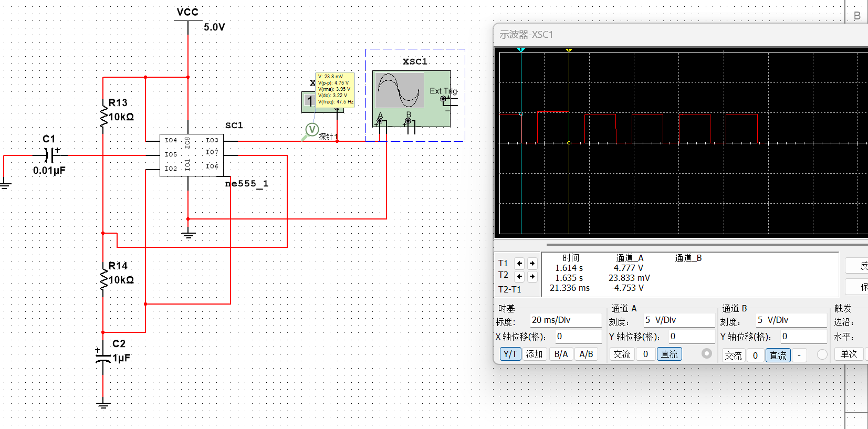Select the XSC1 oscilloscope instrument icon
Viewport: 868px width, 429px height.
[412, 98]
